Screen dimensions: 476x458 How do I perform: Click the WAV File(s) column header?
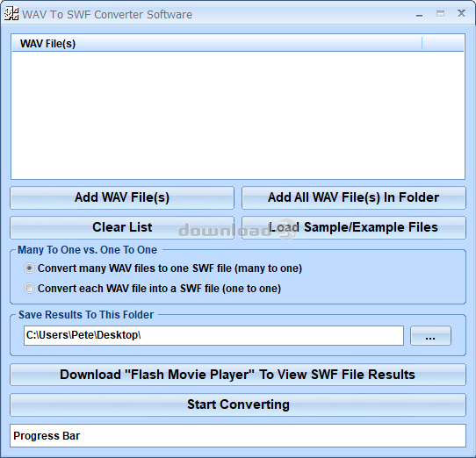(217, 43)
